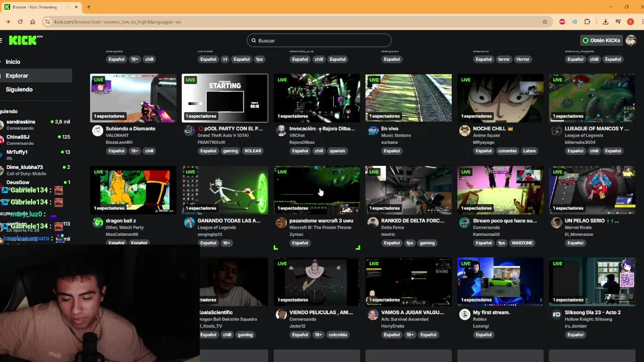Image resolution: width=644 pixels, height=362 pixels.
Task: Open browser downloads icon
Action: click(605, 22)
